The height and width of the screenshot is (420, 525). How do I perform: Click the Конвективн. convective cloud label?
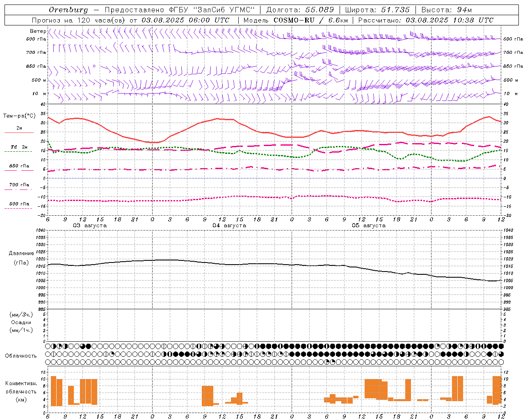coord(21,383)
